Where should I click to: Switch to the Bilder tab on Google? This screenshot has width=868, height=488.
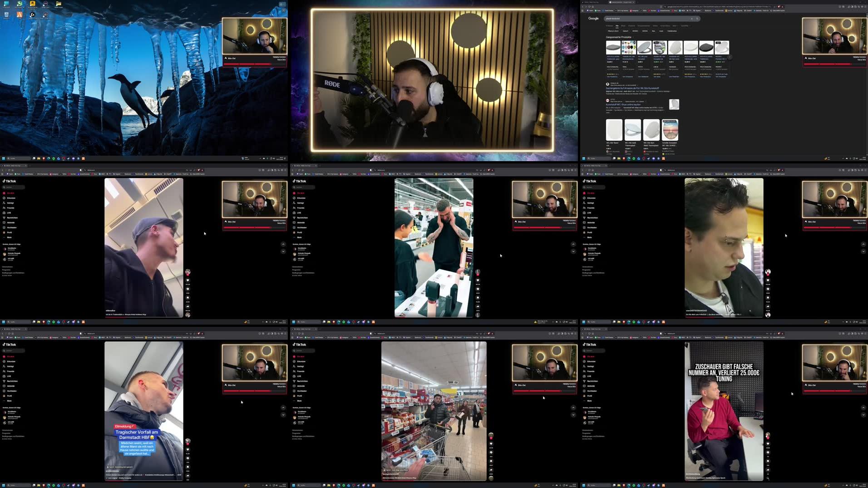click(x=617, y=26)
